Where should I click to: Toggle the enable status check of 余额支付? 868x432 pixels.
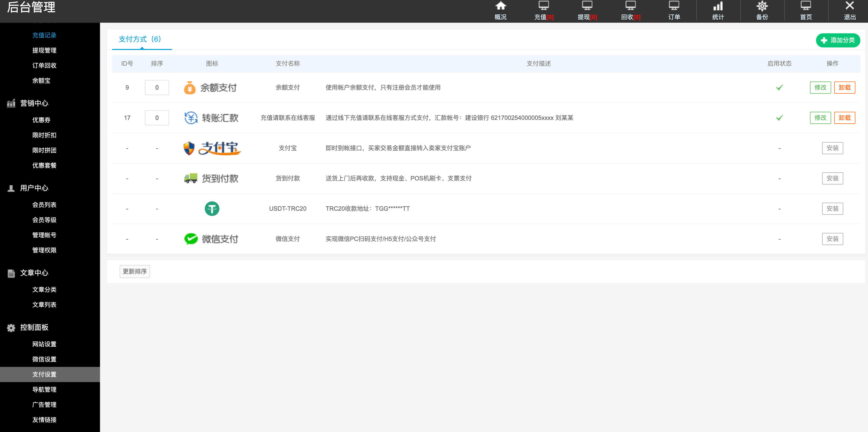tap(779, 87)
